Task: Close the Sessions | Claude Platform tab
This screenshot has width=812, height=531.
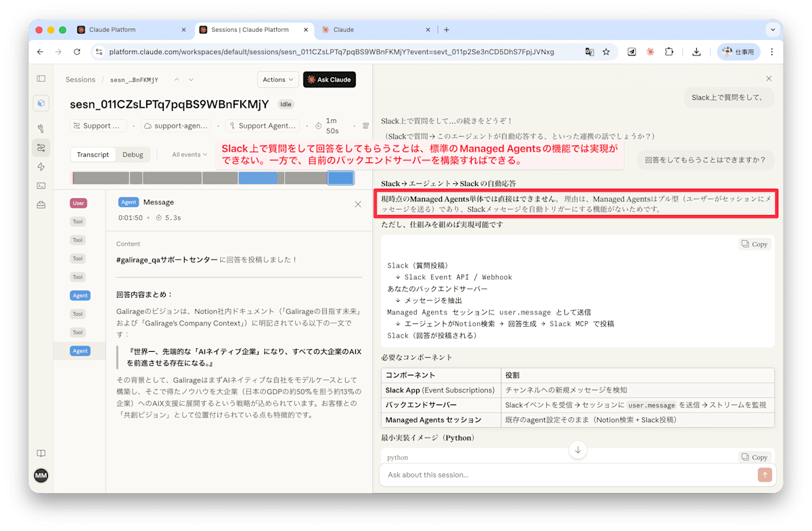Action: [305, 30]
